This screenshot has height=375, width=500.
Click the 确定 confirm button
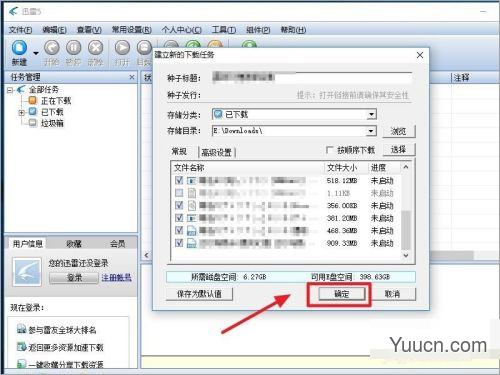342,294
